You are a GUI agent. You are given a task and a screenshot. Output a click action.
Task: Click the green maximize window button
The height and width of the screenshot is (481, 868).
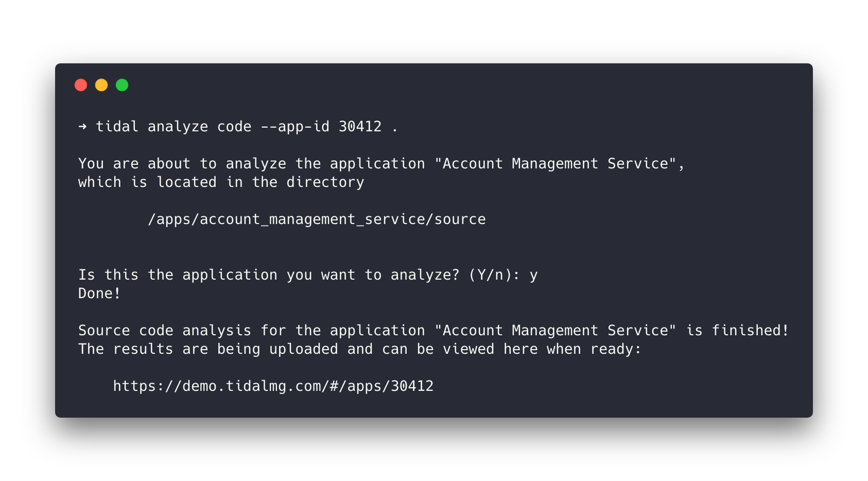(x=122, y=85)
